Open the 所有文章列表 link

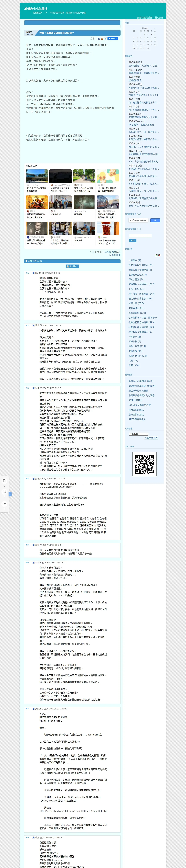pyautogui.click(x=151, y=438)
